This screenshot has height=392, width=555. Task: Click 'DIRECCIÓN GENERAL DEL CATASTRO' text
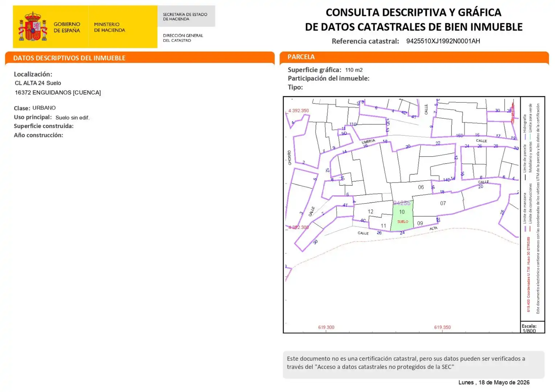click(183, 38)
